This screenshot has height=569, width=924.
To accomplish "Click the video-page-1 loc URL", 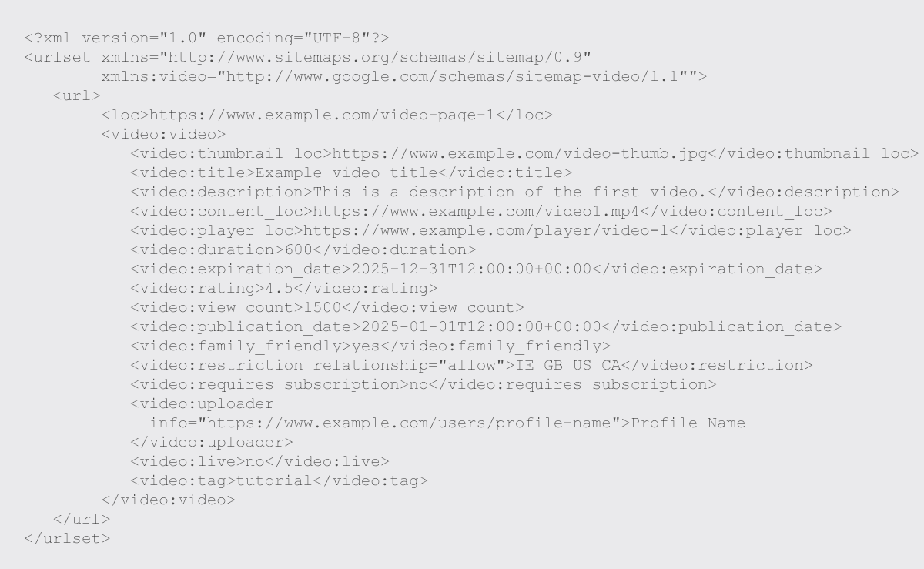I will pos(322,115).
